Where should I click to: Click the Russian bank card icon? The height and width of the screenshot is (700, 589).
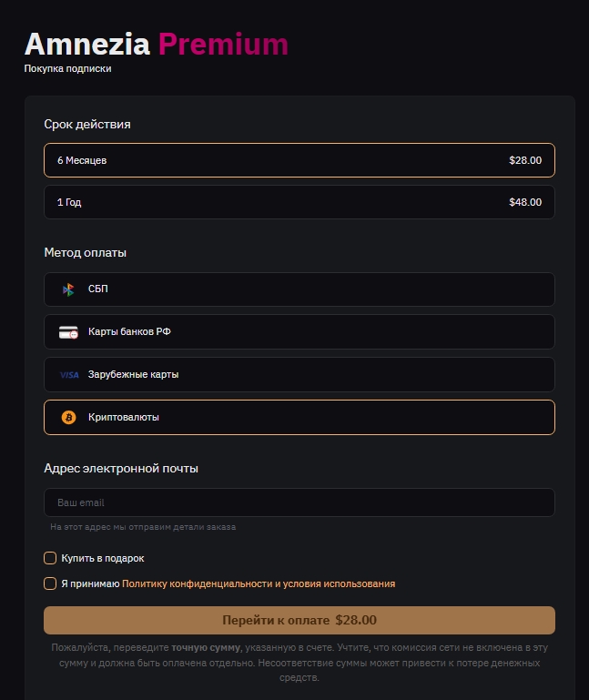(68, 332)
